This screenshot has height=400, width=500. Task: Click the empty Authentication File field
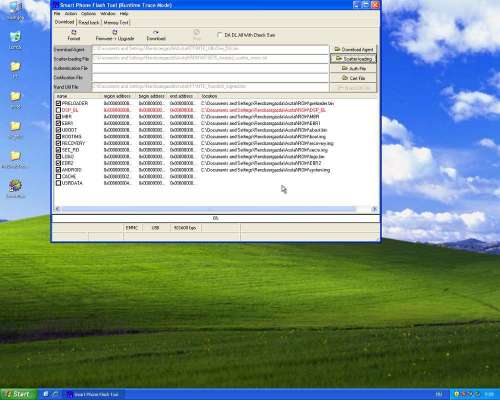(x=210, y=68)
